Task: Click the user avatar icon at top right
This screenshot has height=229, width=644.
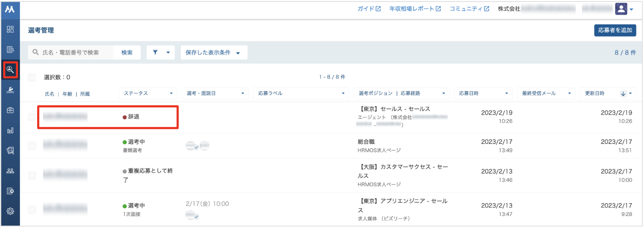Action: click(x=621, y=9)
